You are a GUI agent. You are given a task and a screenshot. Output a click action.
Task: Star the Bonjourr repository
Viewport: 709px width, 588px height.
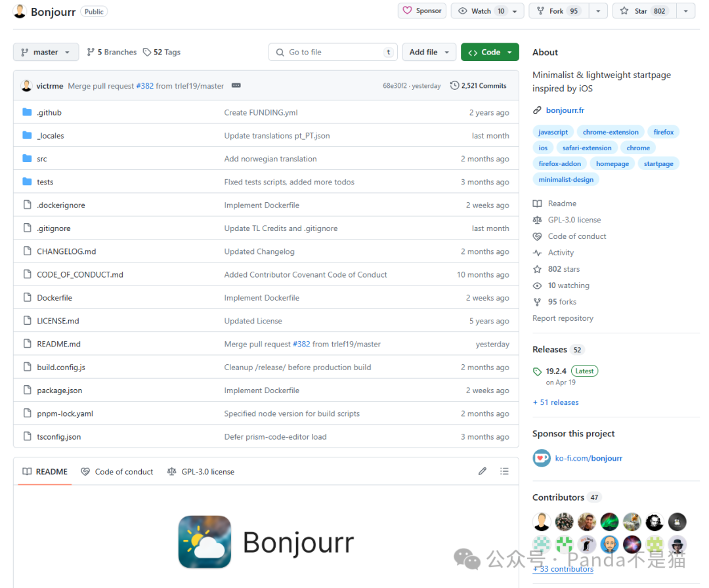[645, 11]
